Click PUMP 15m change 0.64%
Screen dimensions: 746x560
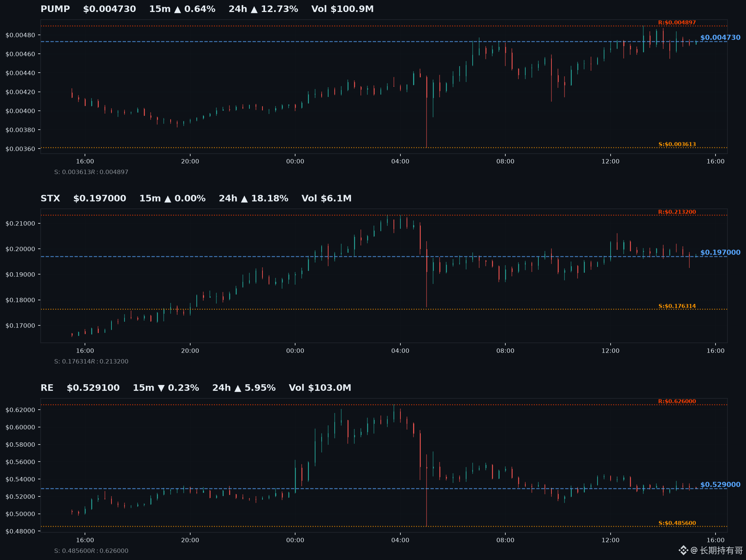[182, 9]
